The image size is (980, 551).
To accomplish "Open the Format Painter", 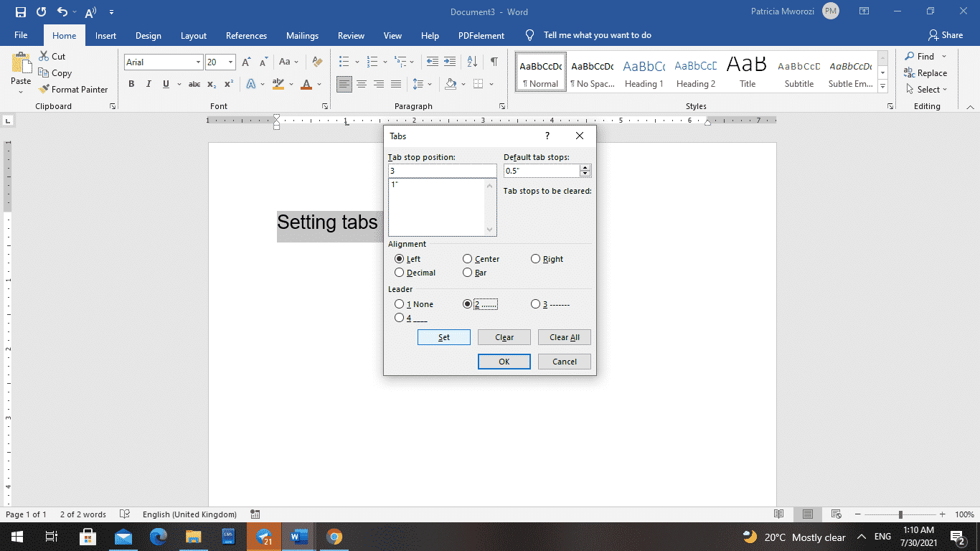I will pyautogui.click(x=75, y=89).
